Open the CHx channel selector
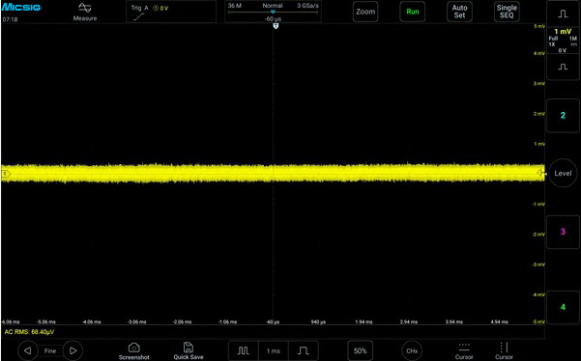 (412, 351)
